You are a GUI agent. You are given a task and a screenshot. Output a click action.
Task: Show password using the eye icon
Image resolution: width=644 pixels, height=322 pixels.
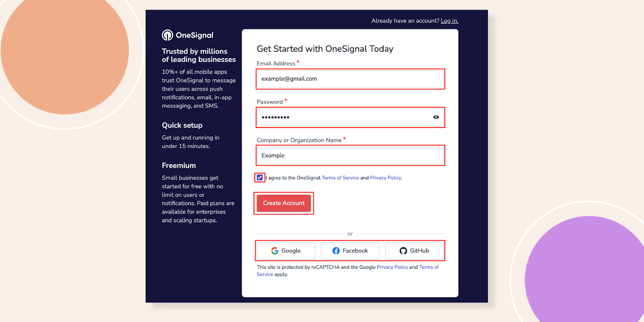pyautogui.click(x=436, y=117)
